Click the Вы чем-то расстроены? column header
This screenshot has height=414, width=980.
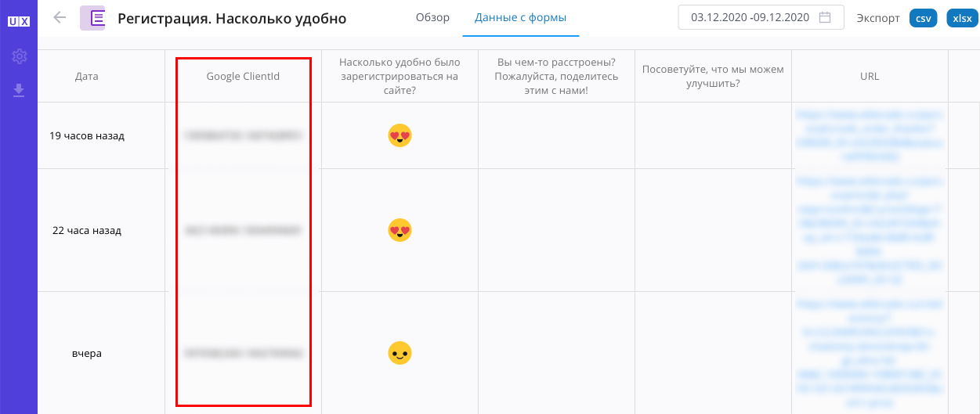556,76
